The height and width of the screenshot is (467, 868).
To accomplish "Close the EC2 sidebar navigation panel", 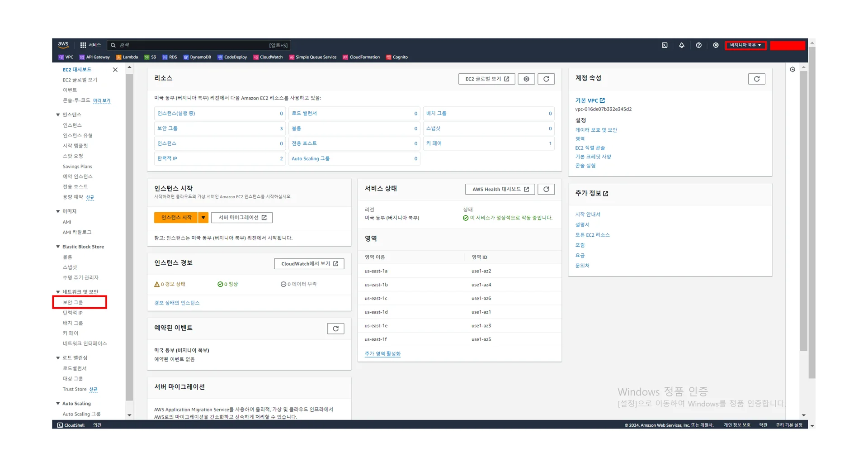I will click(115, 70).
